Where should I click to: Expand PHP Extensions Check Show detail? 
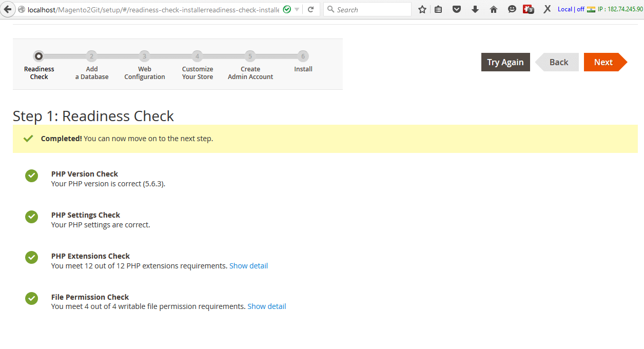pos(248,266)
